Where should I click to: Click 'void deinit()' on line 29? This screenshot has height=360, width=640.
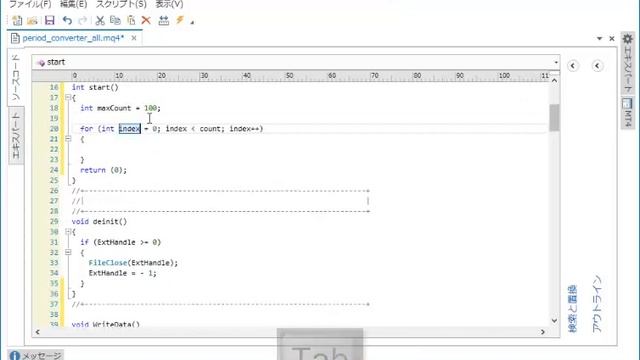pyautogui.click(x=99, y=222)
